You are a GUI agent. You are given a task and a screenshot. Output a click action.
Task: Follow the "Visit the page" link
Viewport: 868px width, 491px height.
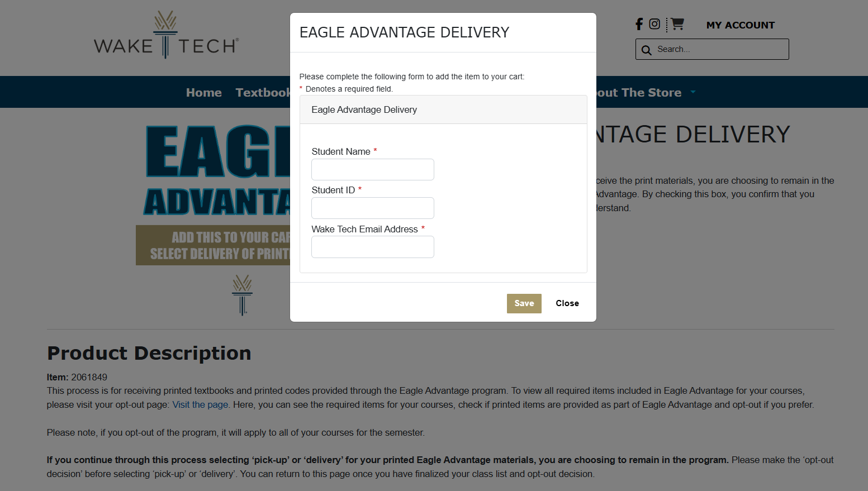[x=200, y=404]
